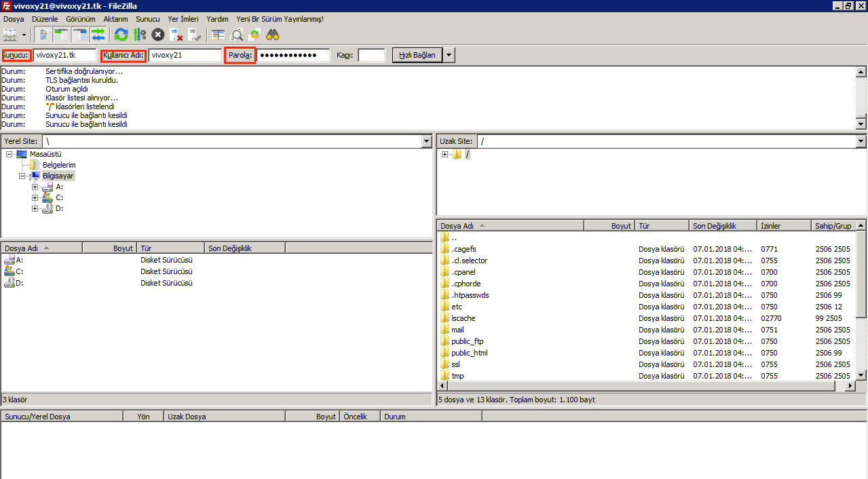Select Belgelerim in the local tree
This screenshot has height=479, width=868.
coord(59,165)
